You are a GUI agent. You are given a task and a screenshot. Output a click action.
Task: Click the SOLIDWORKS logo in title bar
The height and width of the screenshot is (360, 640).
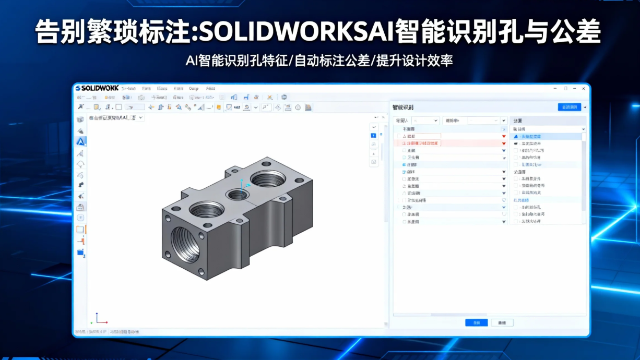click(x=97, y=88)
